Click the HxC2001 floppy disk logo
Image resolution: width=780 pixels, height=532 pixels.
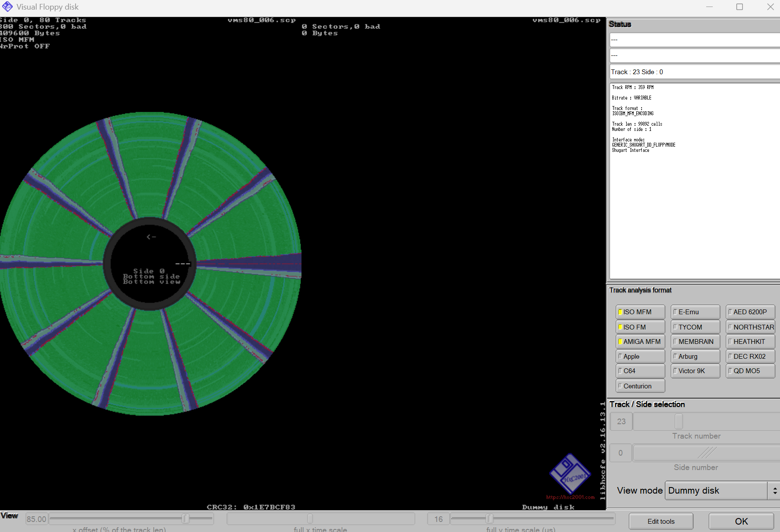pyautogui.click(x=569, y=474)
